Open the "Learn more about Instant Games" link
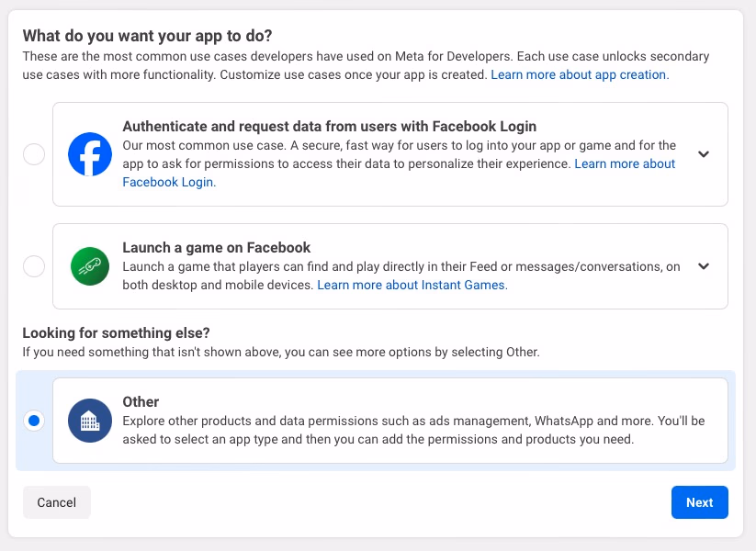The width and height of the screenshot is (756, 551). coord(412,285)
